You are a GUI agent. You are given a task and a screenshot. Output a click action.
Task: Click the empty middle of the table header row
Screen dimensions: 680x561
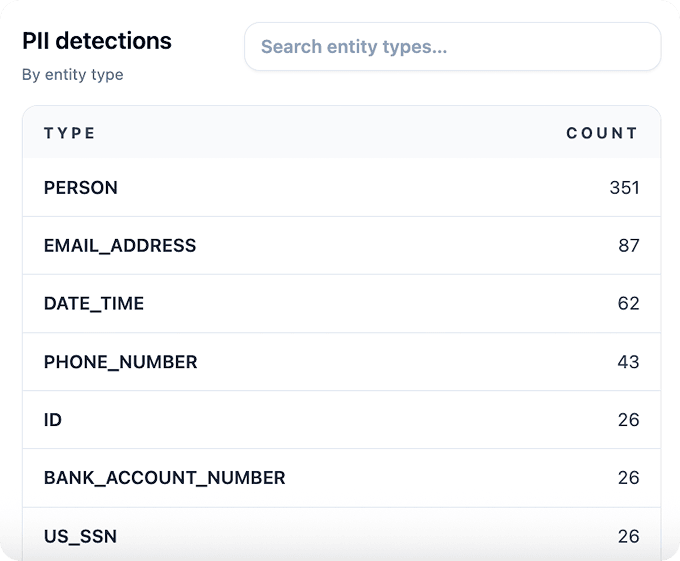(x=330, y=133)
